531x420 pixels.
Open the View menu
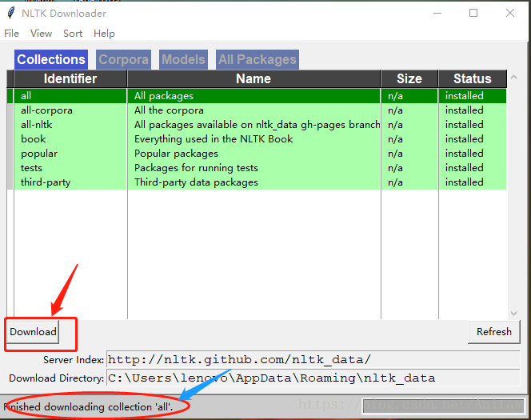click(41, 34)
